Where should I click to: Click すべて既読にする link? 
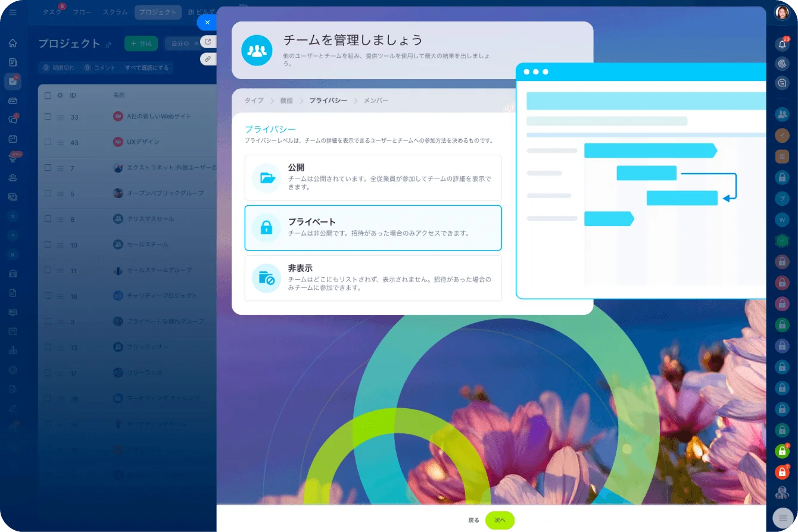[146, 68]
